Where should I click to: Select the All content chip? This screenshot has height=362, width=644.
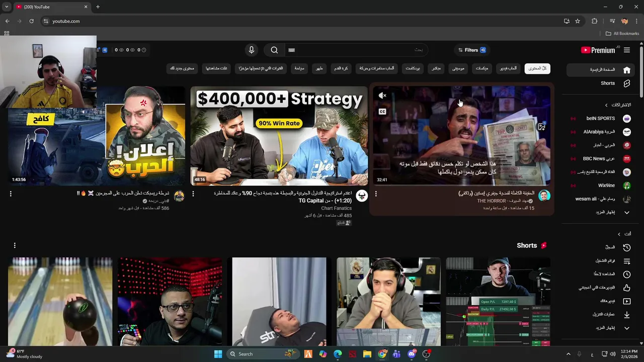click(x=537, y=68)
